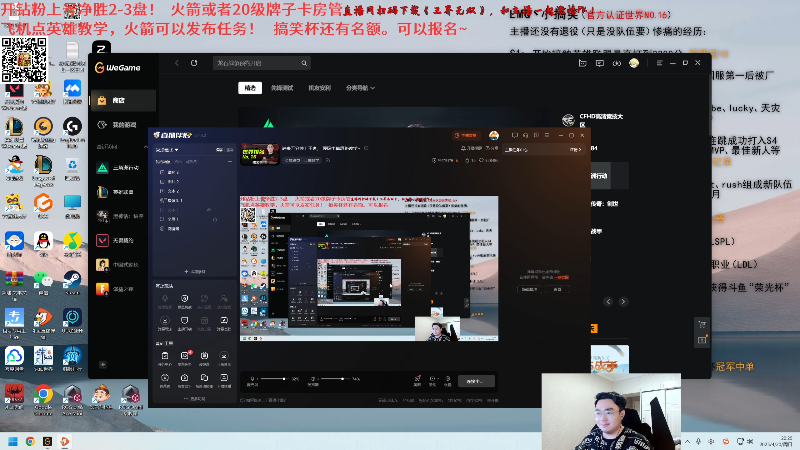Click the search magnifier in WeGame search box
This screenshot has width=800, height=450.
304,63
